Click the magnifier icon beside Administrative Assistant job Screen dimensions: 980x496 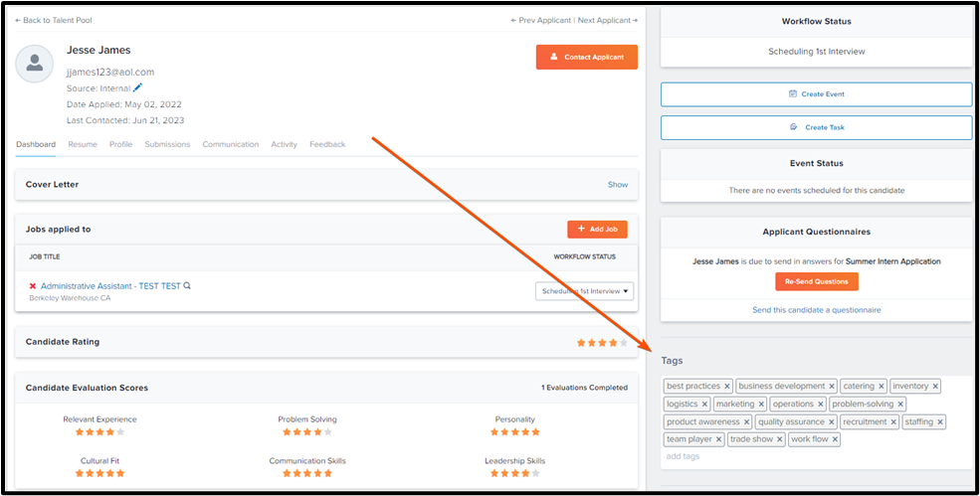coord(187,286)
